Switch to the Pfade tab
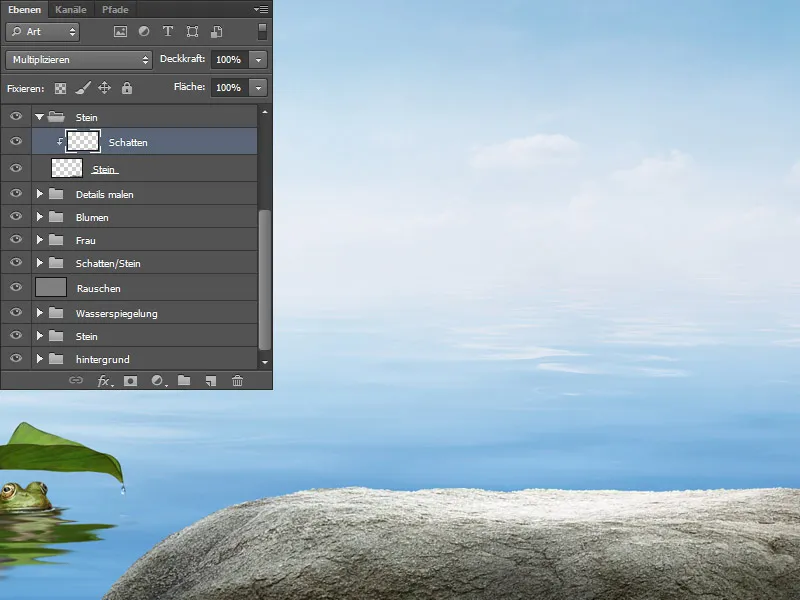Image resolution: width=800 pixels, height=600 pixels. pyautogui.click(x=115, y=9)
